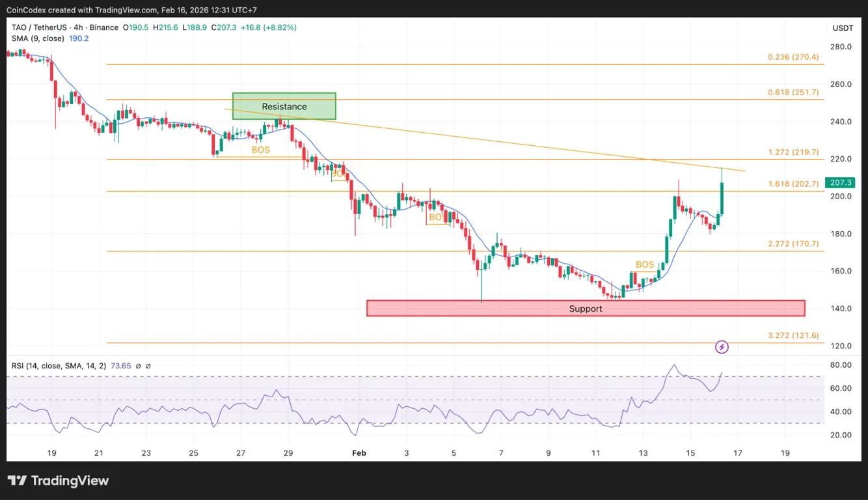Viewport: 868px width, 500px height.
Task: Click the Fibonacci label 0.618 (251.7)
Action: [793, 92]
